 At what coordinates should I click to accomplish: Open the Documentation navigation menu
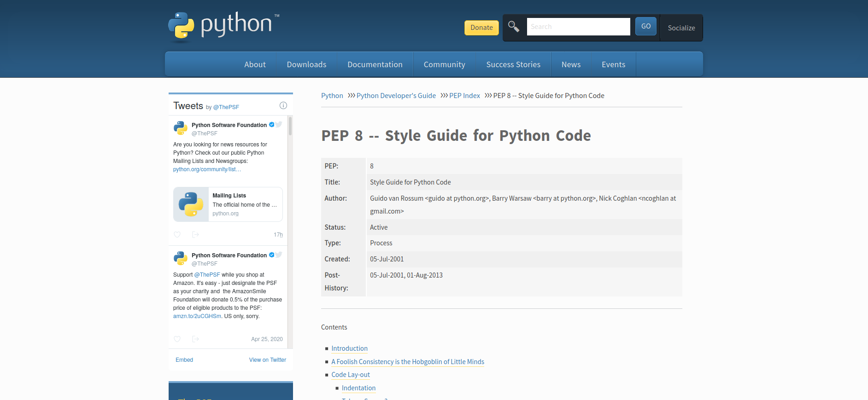point(375,64)
